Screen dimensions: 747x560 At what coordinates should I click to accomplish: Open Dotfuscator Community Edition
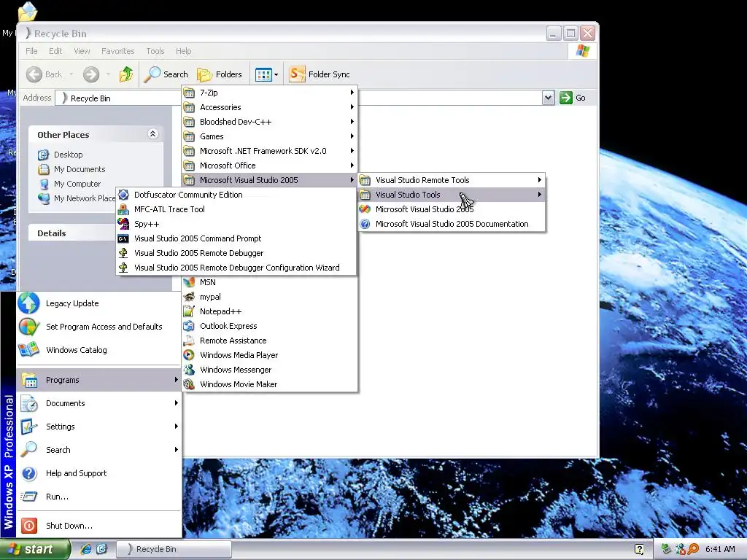(x=236, y=195)
